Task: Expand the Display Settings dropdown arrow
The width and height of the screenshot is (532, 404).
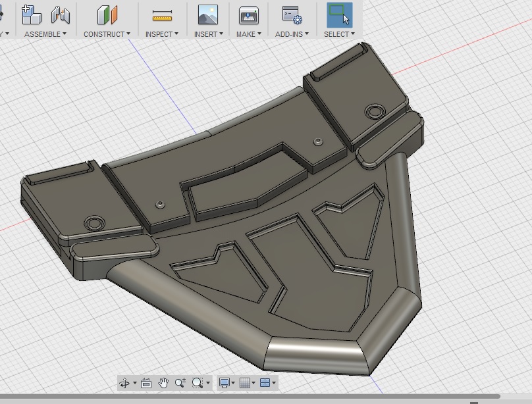Action: click(233, 384)
